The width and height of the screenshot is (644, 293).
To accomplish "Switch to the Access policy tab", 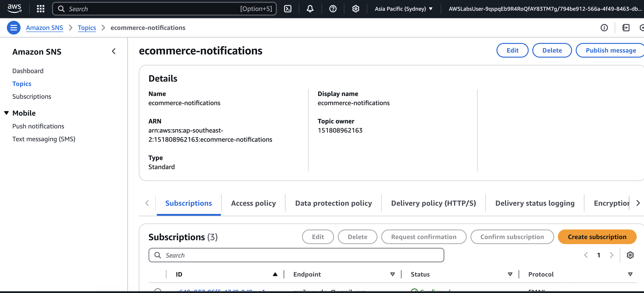I will [x=253, y=203].
